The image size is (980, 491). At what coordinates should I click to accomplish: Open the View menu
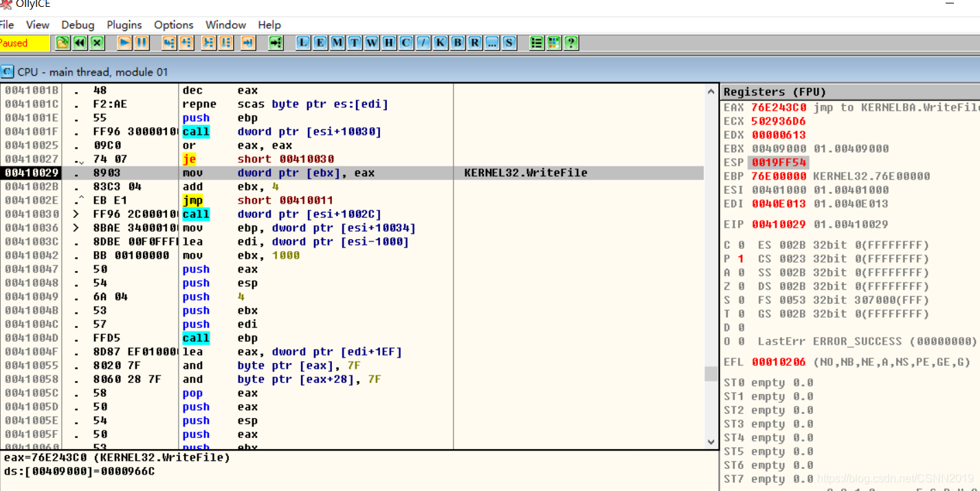(38, 25)
